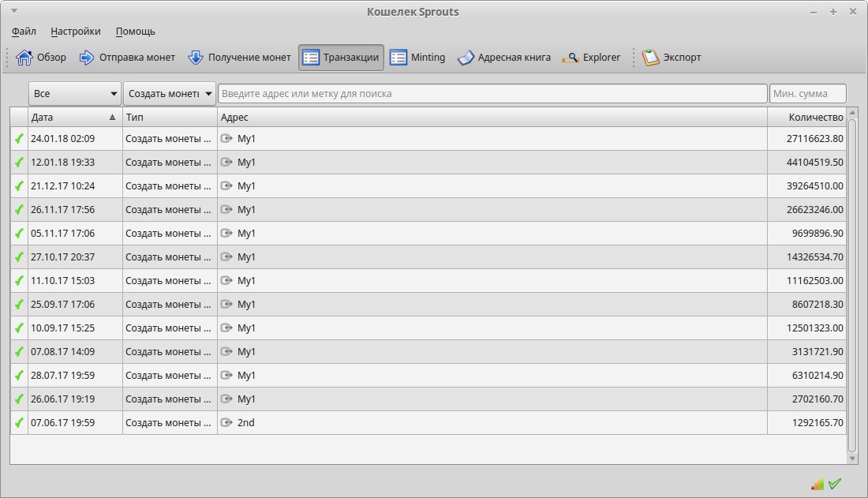Click the Отправка монет send arrow icon
868x498 pixels.
coord(86,57)
